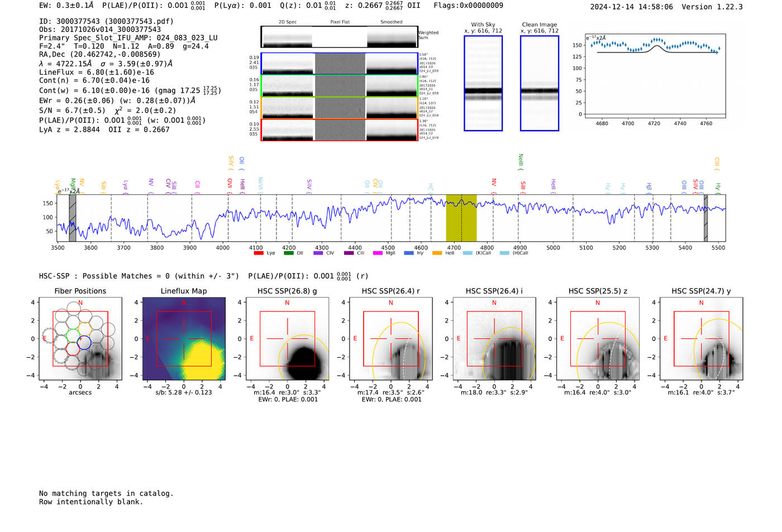Select the "Row intentionally blank." text
This screenshot has width=782, height=532.
91,502
